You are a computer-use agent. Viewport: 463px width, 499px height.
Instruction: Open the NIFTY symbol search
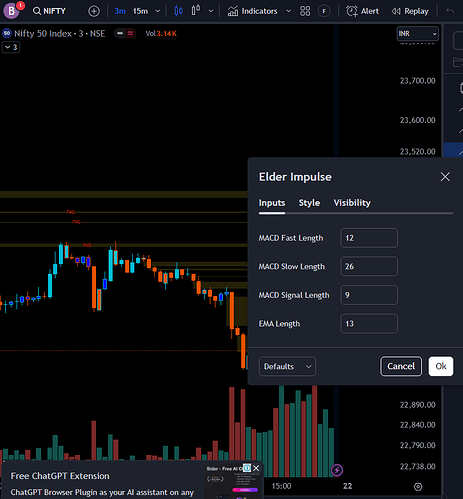[x=49, y=11]
